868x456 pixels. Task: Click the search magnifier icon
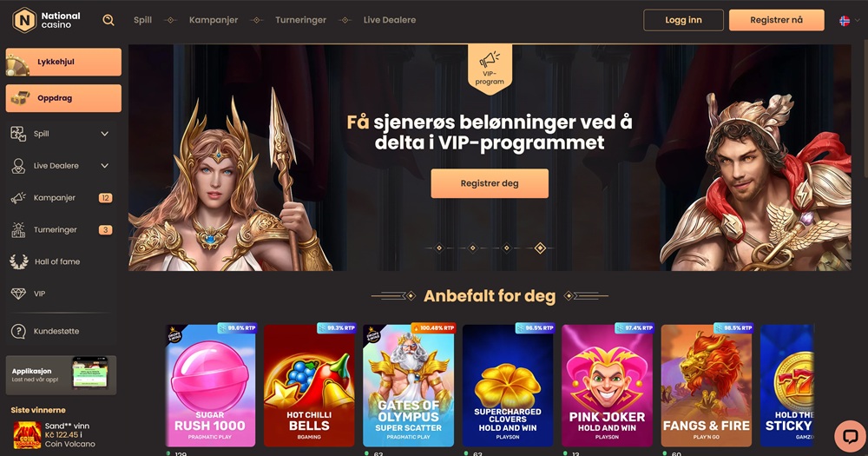point(108,21)
